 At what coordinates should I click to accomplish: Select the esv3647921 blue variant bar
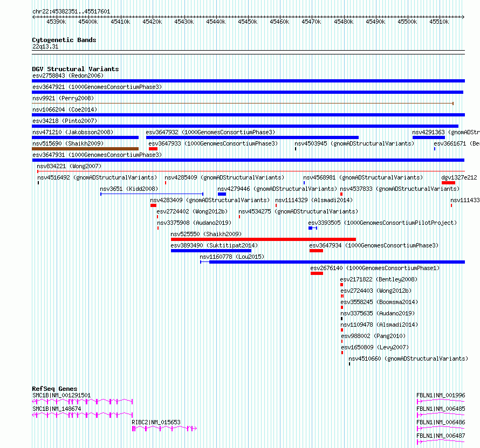pyautogui.click(x=248, y=92)
